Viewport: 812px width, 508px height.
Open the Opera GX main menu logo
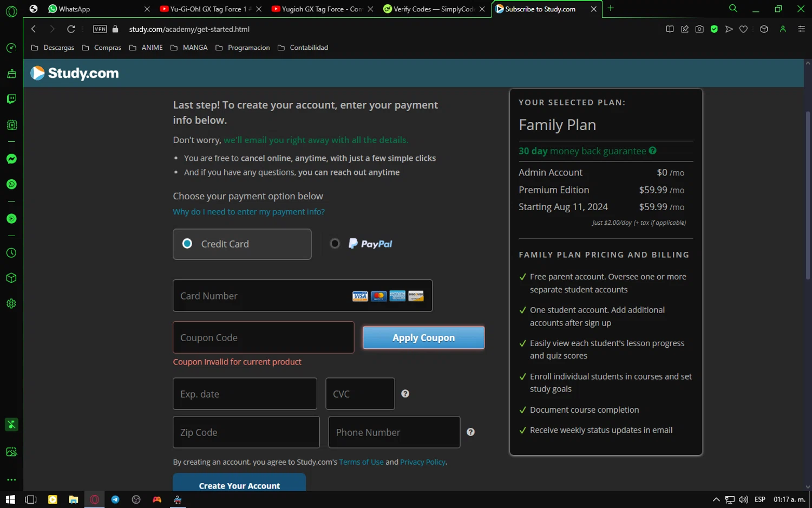tap(11, 11)
